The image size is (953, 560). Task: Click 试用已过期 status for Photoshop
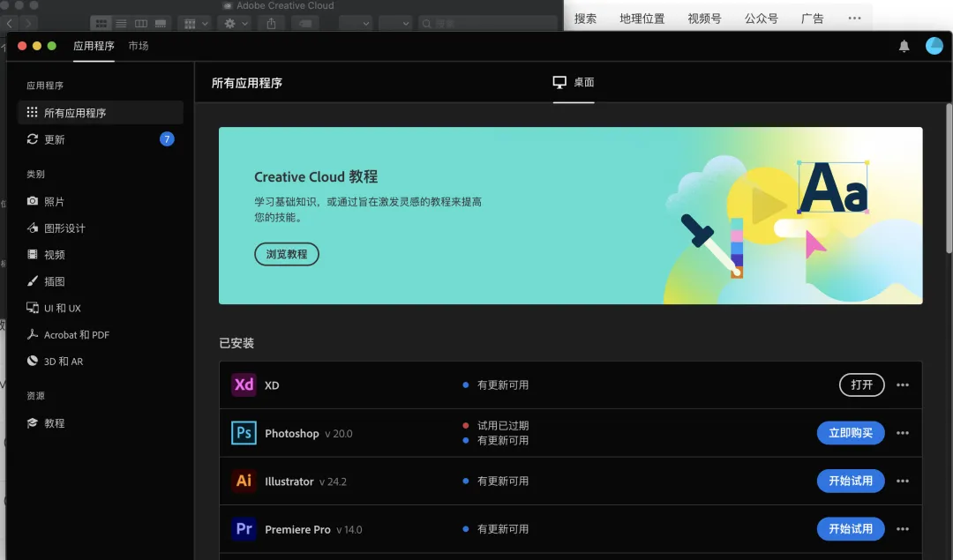pyautogui.click(x=503, y=426)
